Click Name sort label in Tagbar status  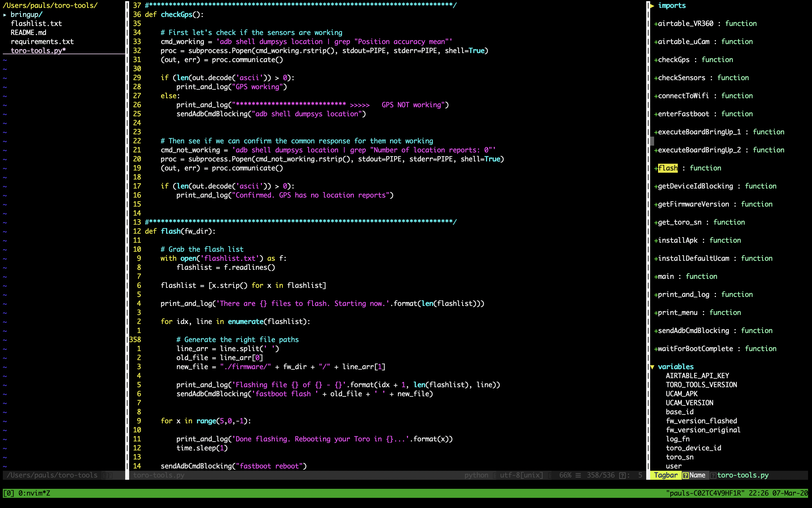click(x=697, y=476)
